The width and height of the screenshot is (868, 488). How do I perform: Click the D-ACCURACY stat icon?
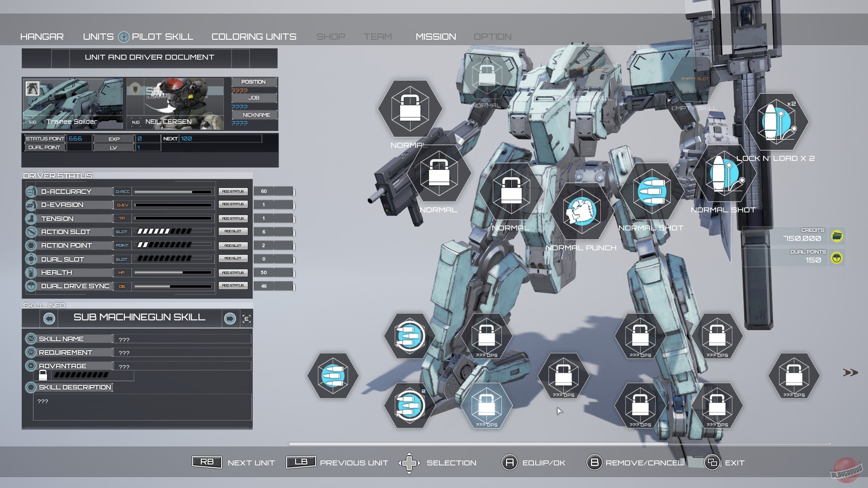click(x=31, y=191)
